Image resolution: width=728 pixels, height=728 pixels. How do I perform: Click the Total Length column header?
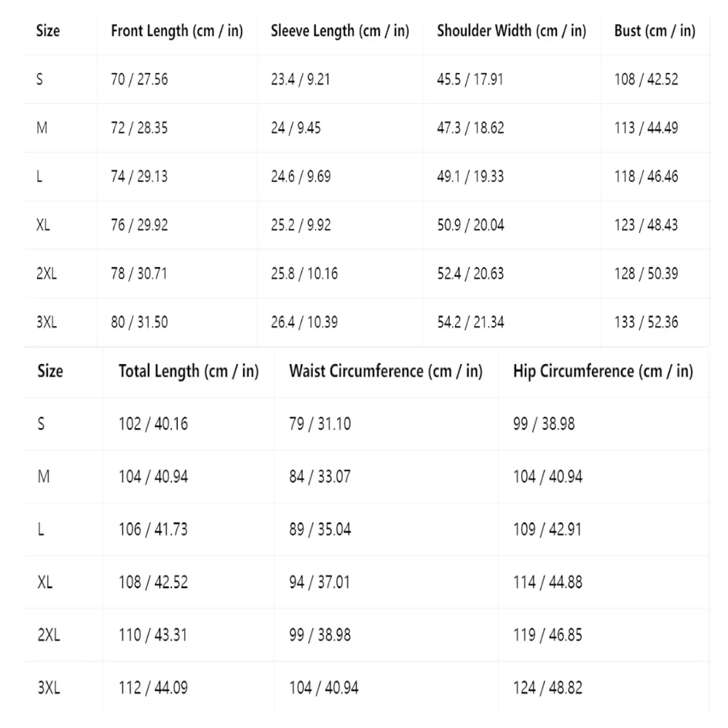point(189,371)
